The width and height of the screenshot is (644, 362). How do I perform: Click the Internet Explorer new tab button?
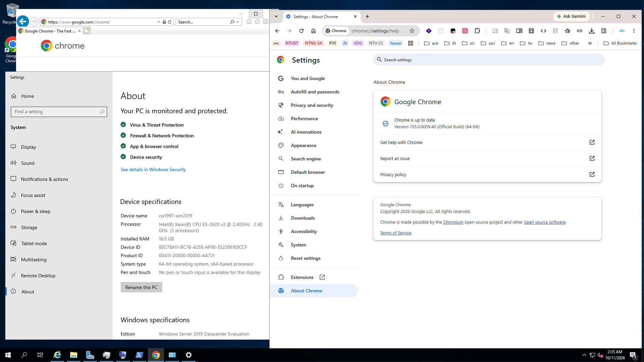[x=86, y=31]
